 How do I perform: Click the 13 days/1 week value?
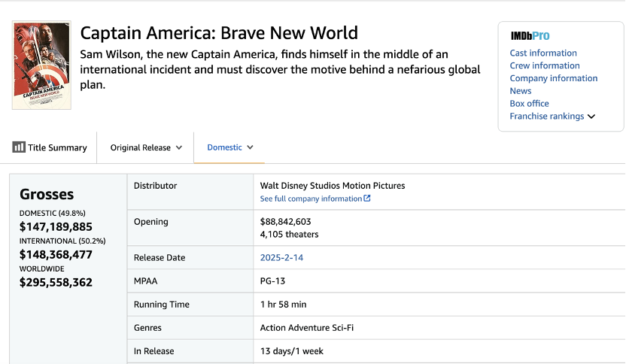291,351
